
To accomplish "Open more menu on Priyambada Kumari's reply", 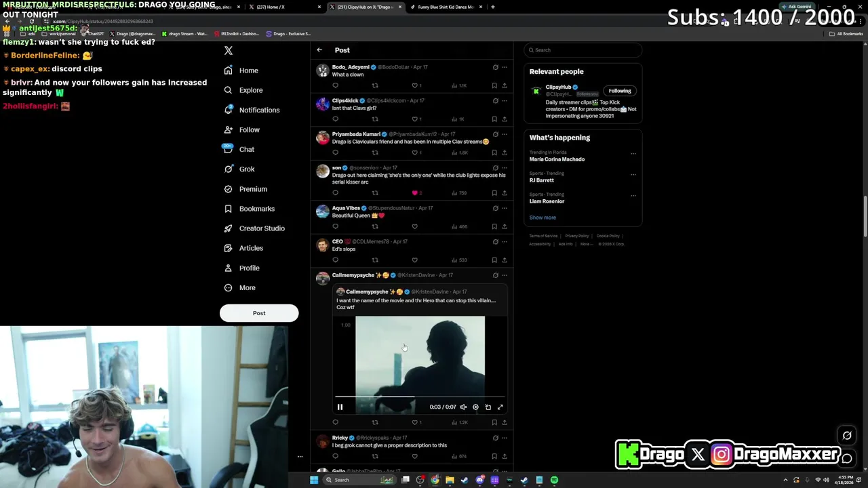I will coord(505,134).
